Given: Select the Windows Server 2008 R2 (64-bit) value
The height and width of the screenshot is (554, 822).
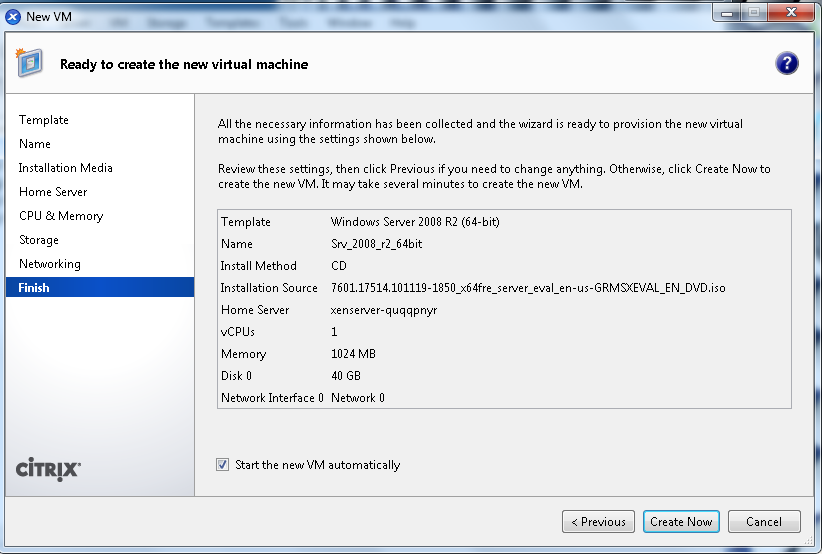Looking at the screenshot, I should pos(415,222).
